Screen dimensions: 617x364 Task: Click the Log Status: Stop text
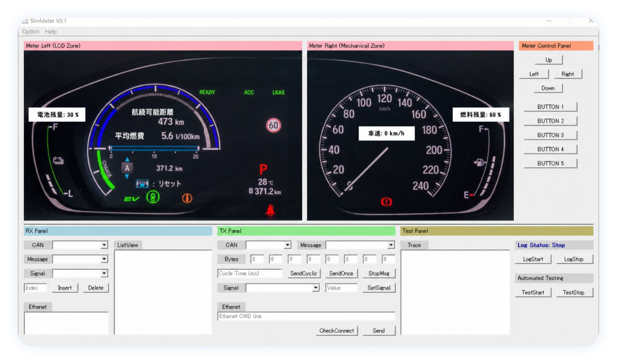coord(541,245)
